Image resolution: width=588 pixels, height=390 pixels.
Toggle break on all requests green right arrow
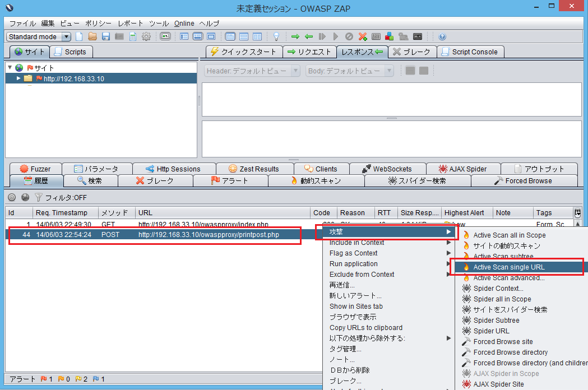click(295, 36)
